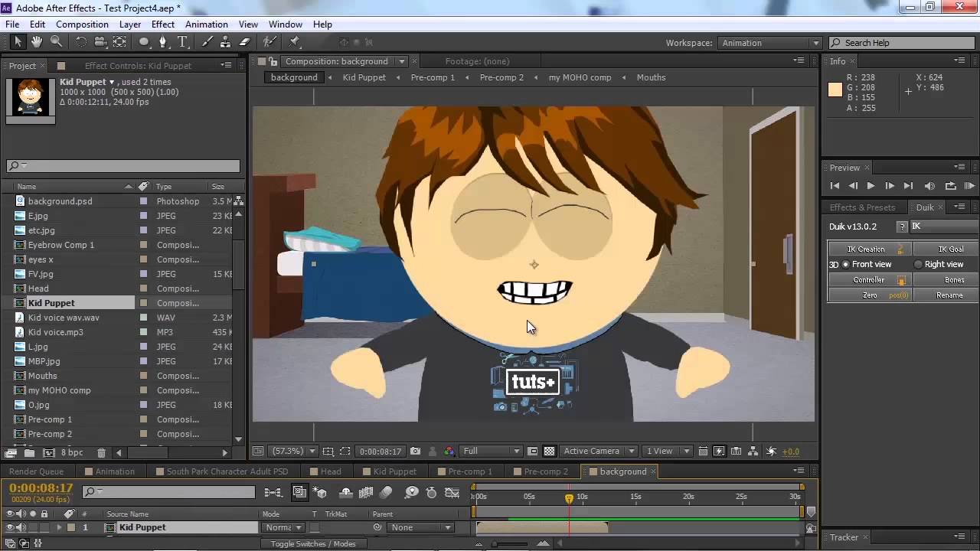980x551 pixels.
Task: Open the Active Camera dropdown
Action: click(x=599, y=452)
